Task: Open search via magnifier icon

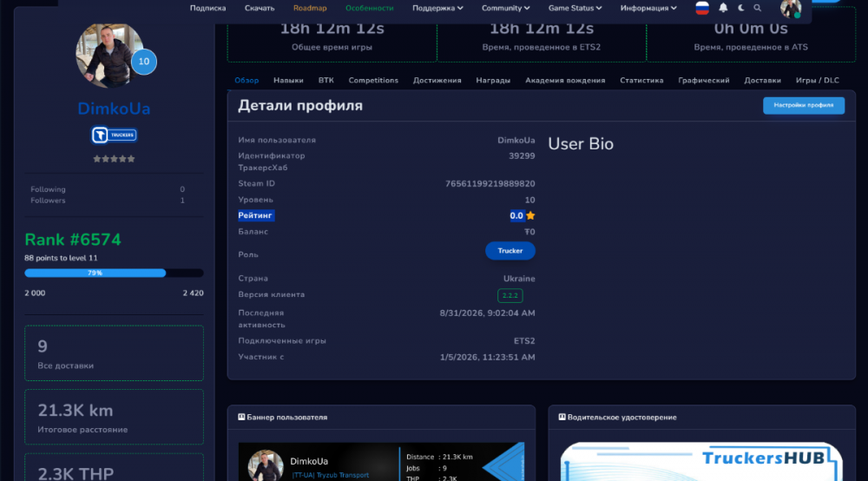Action: tap(757, 8)
